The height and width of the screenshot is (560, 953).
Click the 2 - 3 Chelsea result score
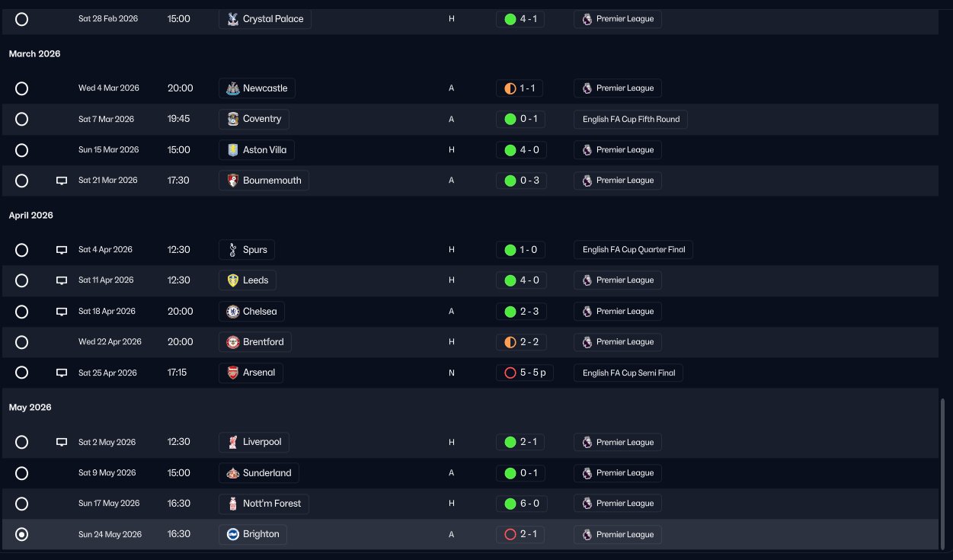529,312
